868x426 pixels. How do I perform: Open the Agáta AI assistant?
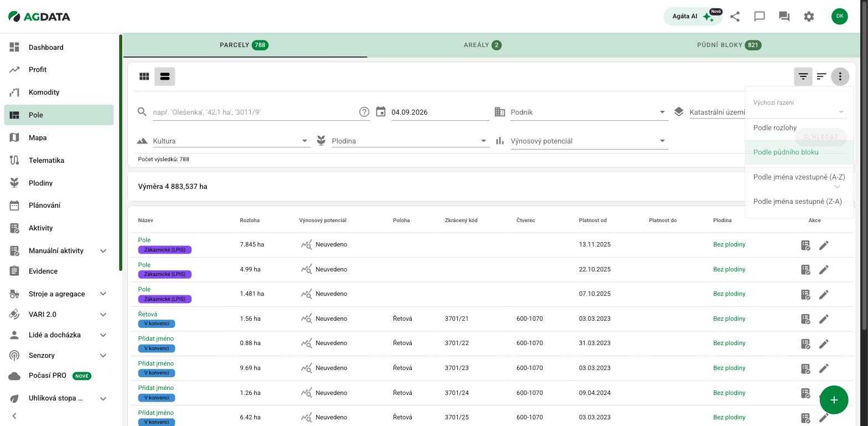pos(693,17)
